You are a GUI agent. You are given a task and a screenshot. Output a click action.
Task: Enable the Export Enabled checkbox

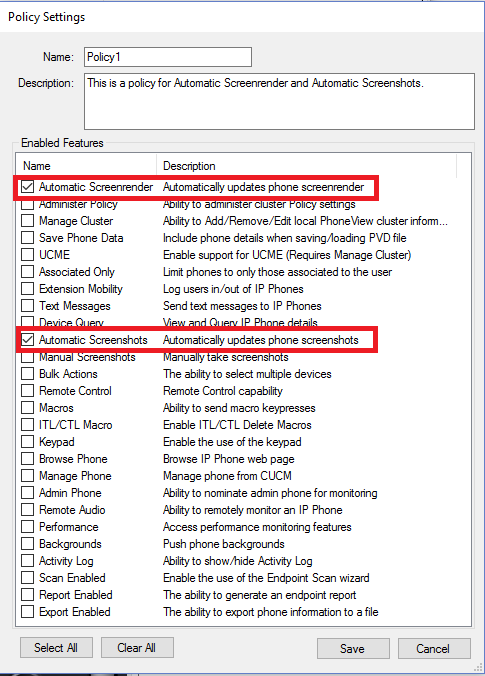28,612
